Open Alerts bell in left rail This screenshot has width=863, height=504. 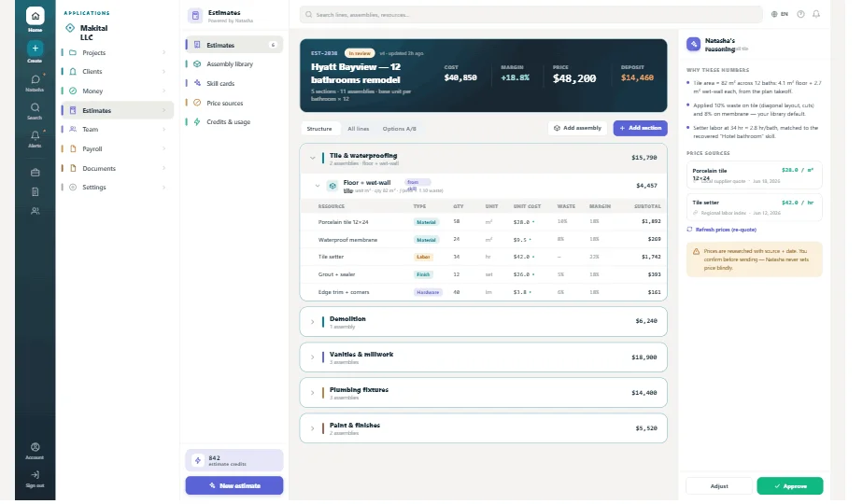[x=35, y=135]
